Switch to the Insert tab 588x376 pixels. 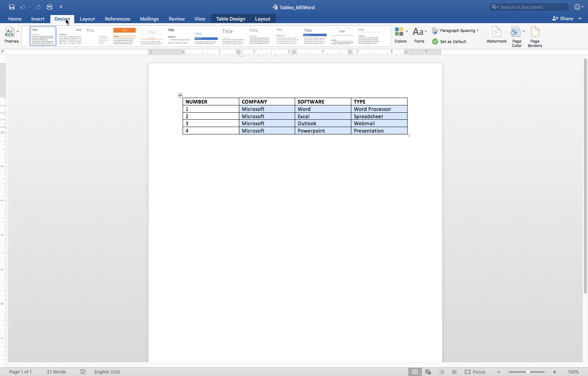(x=38, y=19)
